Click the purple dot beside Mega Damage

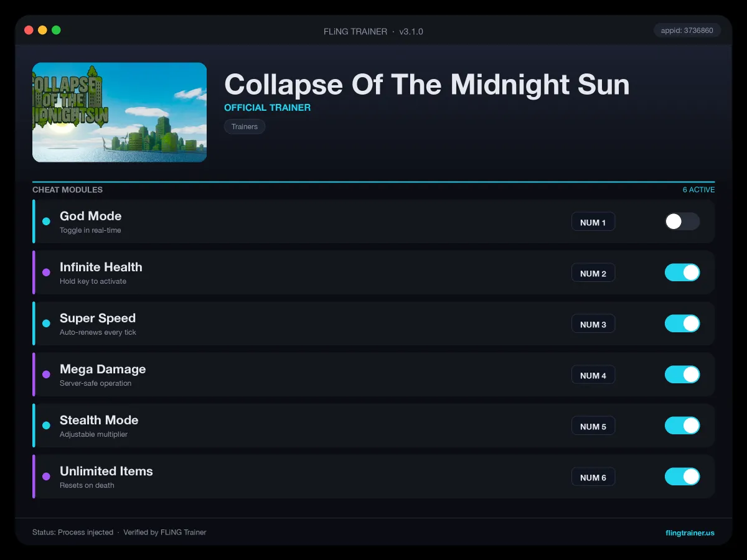[46, 375]
